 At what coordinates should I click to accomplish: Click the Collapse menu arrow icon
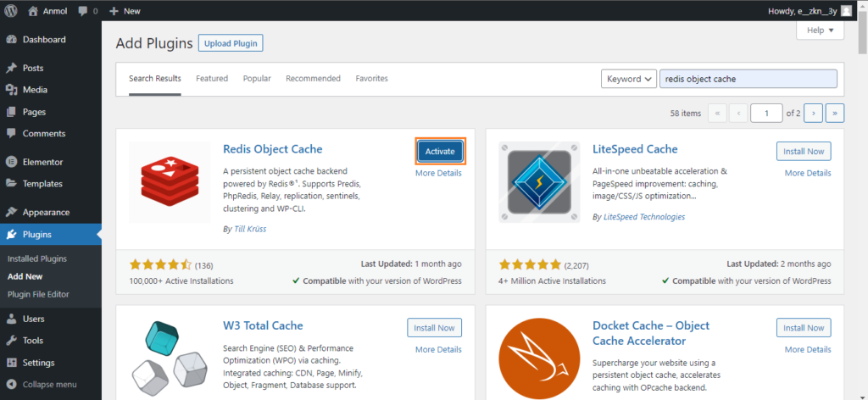pyautogui.click(x=11, y=385)
